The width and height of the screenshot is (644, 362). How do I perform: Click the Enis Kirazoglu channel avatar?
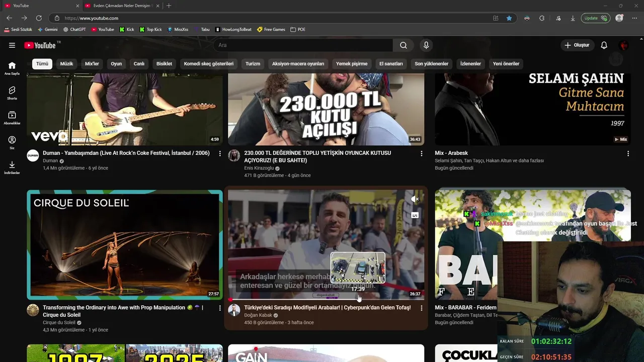[x=234, y=155]
